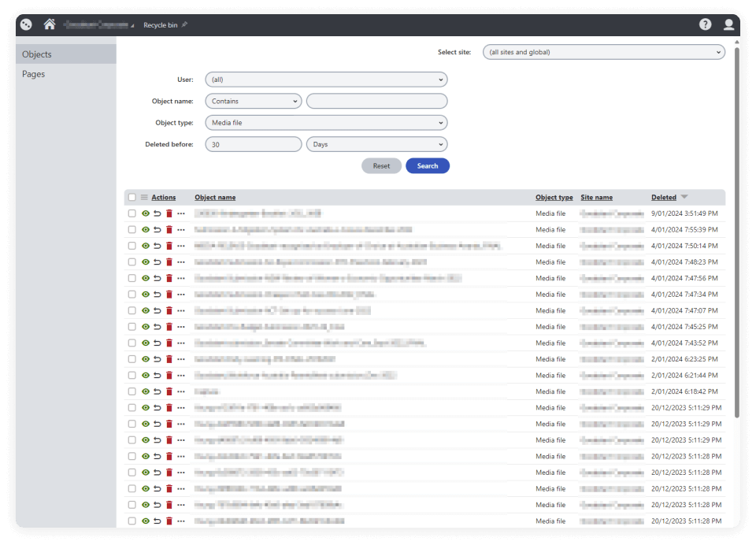Click the Object name text field
The width and height of the screenshot is (756, 545).
click(376, 101)
